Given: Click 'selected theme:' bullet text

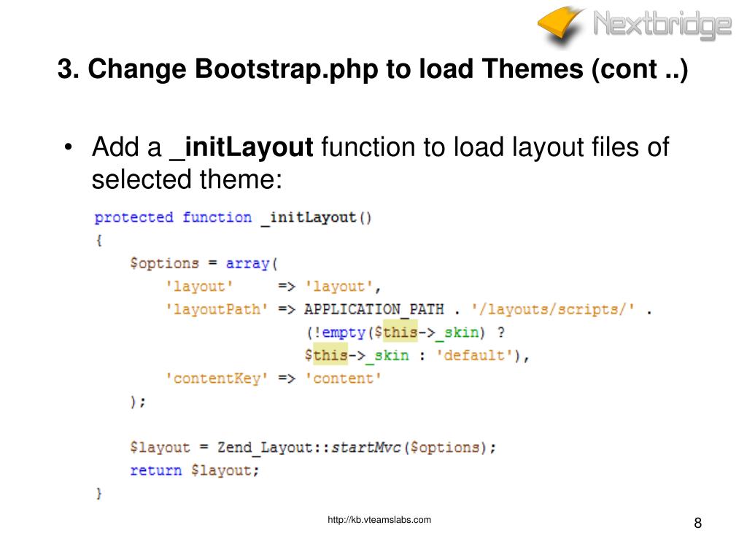Looking at the screenshot, I should coord(187,179).
